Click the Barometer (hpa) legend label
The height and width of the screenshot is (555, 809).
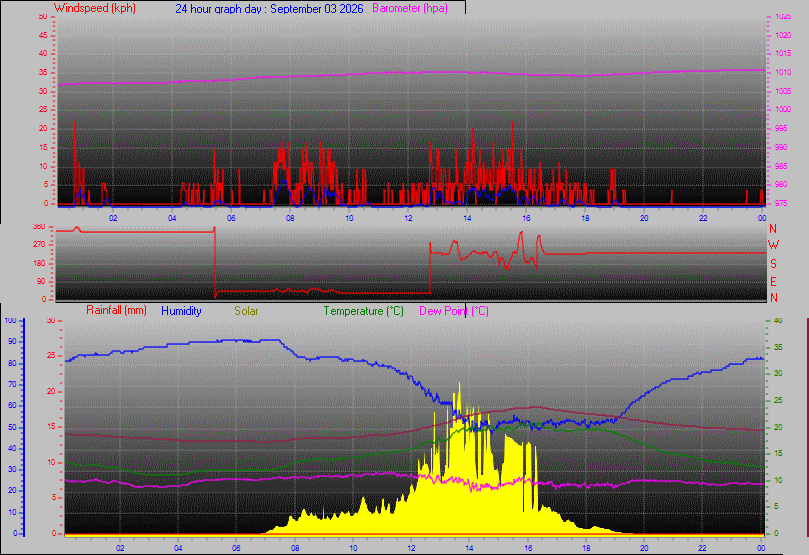pyautogui.click(x=410, y=8)
